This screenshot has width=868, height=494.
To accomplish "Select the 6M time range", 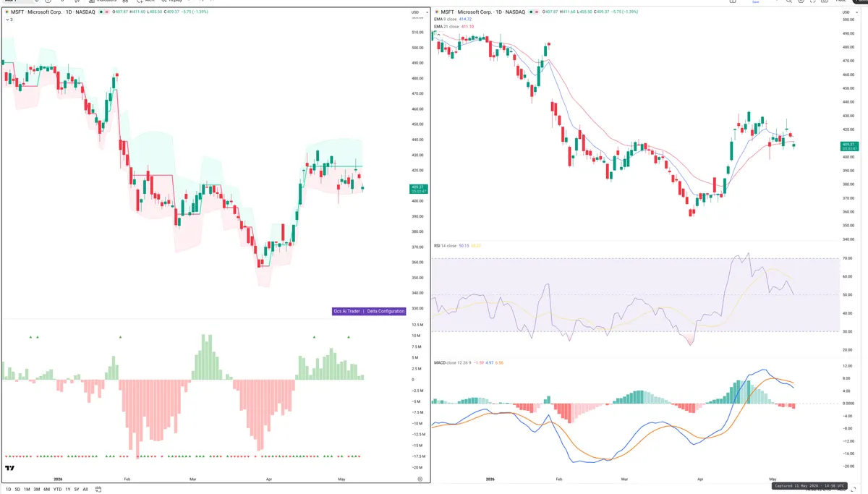I will click(x=47, y=489).
